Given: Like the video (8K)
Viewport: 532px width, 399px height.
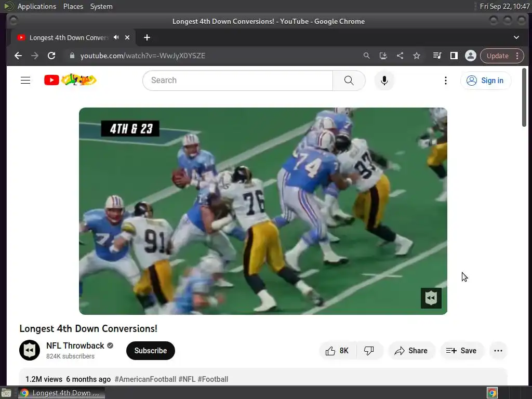Looking at the screenshot, I should pyautogui.click(x=338, y=351).
